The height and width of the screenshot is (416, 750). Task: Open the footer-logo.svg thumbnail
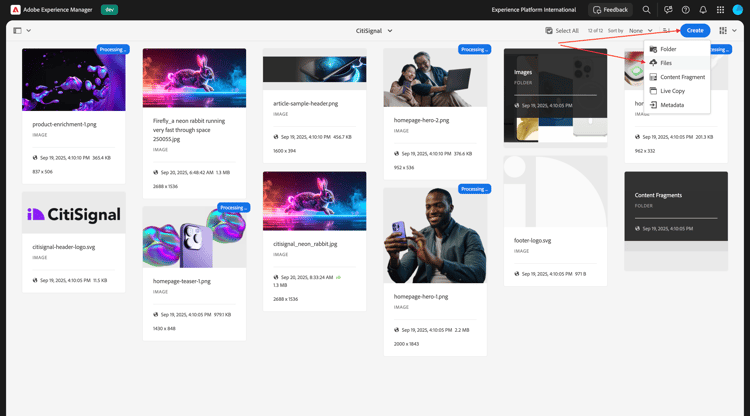pyautogui.click(x=555, y=191)
